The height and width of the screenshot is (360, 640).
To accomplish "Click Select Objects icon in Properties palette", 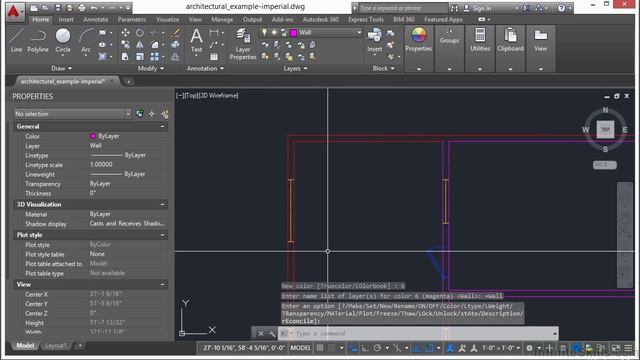I will (152, 114).
